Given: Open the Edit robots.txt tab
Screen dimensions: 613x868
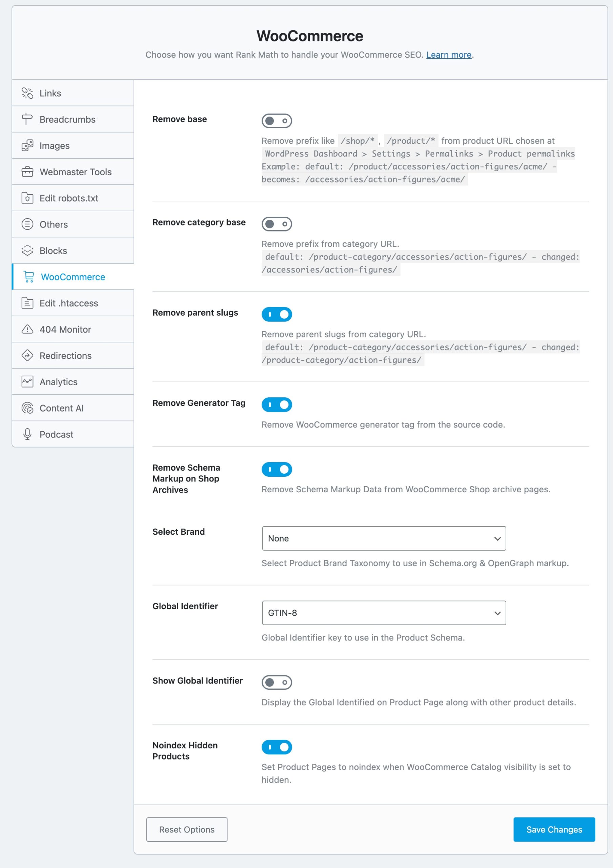Looking at the screenshot, I should pyautogui.click(x=73, y=198).
